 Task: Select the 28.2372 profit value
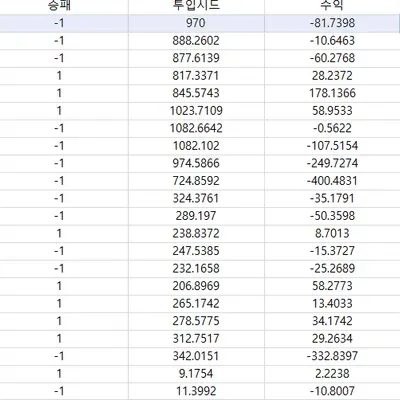[x=332, y=76]
